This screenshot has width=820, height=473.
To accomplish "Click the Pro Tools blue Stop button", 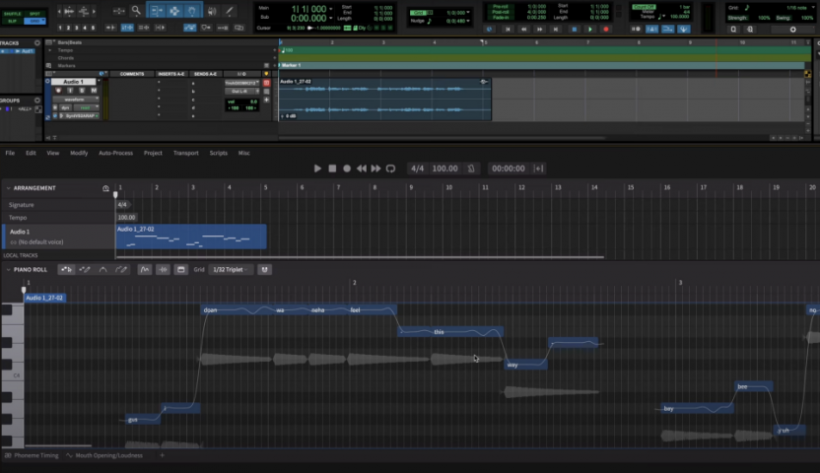I will tap(574, 29).
